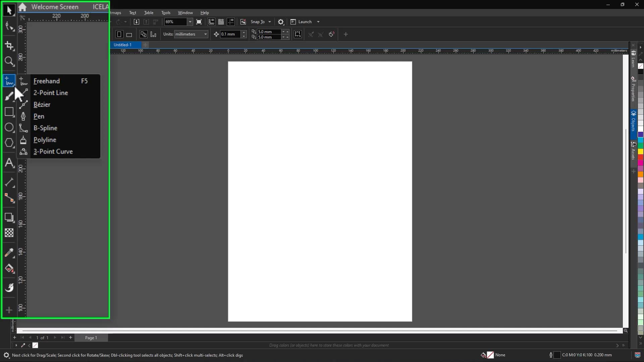Select Bézier from the curve flyout

[42, 105]
